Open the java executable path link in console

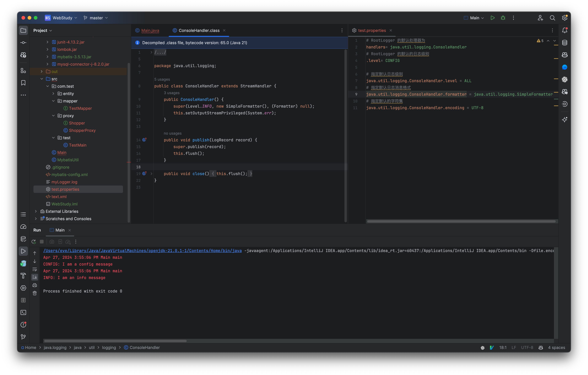(x=142, y=251)
